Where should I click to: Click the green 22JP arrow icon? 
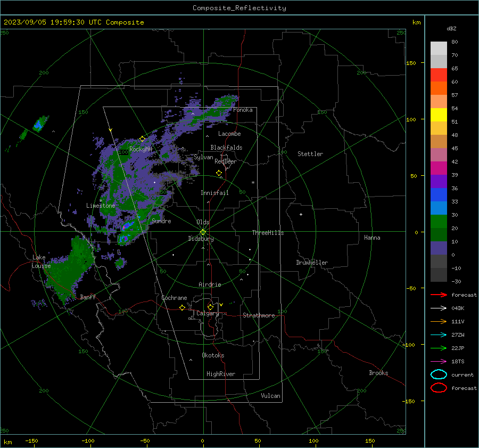[439, 348]
